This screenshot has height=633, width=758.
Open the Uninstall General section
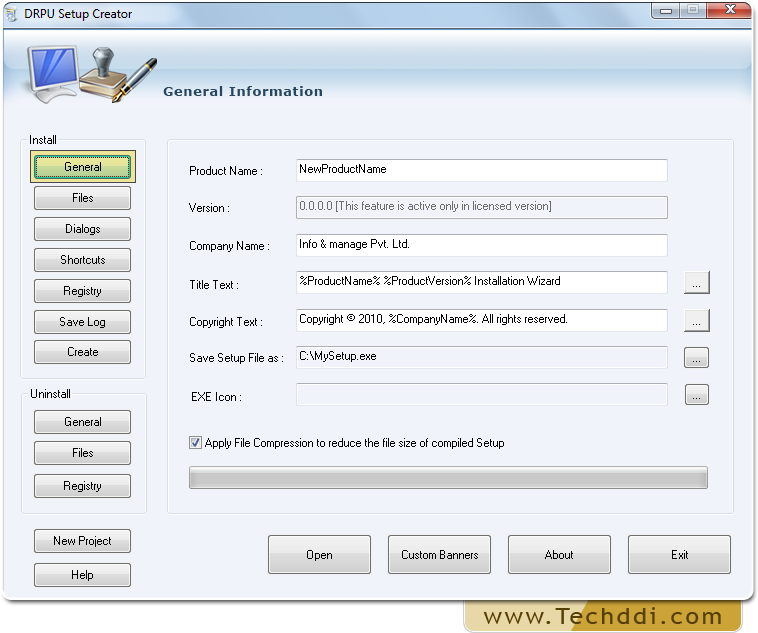pos(82,422)
